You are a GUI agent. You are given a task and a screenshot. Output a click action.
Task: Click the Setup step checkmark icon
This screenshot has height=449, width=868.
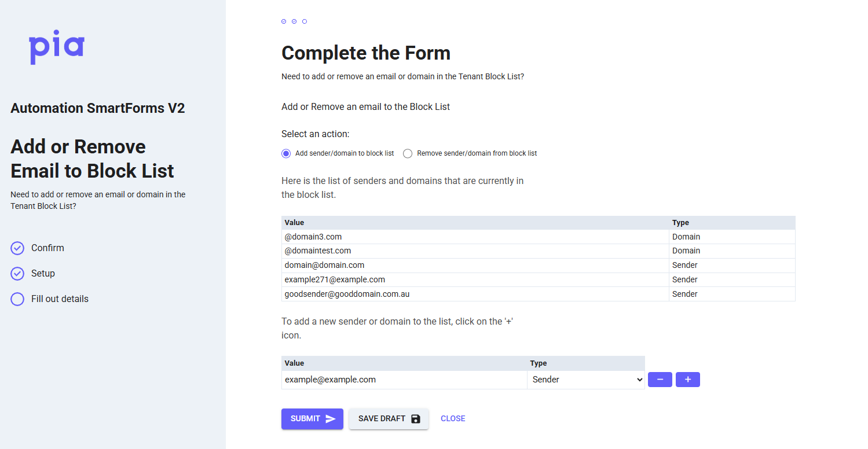click(17, 274)
